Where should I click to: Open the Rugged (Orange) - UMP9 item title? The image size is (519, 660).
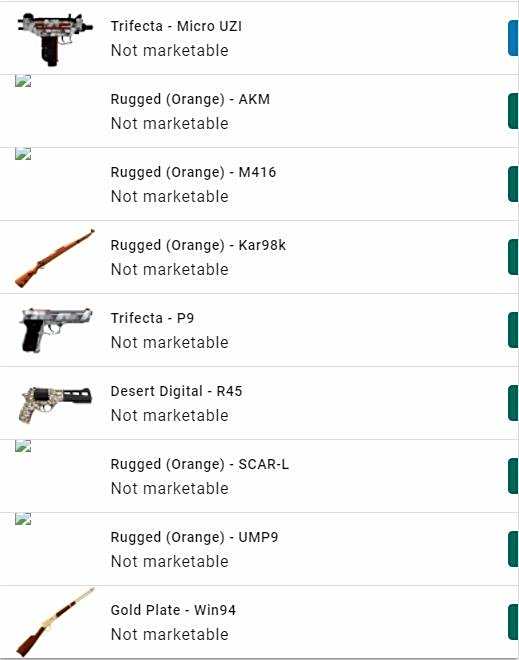194,537
